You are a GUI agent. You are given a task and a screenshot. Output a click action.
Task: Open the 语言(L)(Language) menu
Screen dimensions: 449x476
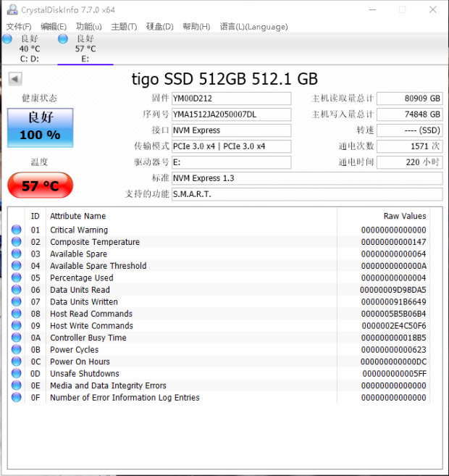point(253,27)
